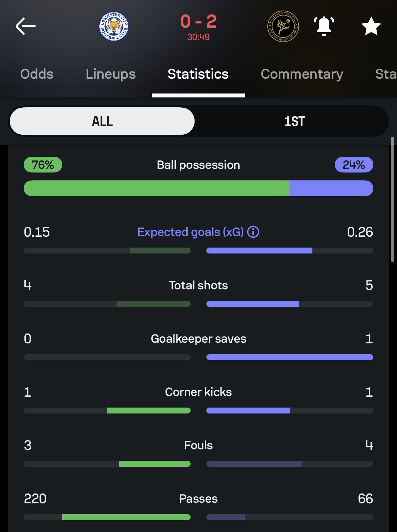
Task: Select the Statistics tab
Action: (x=198, y=74)
